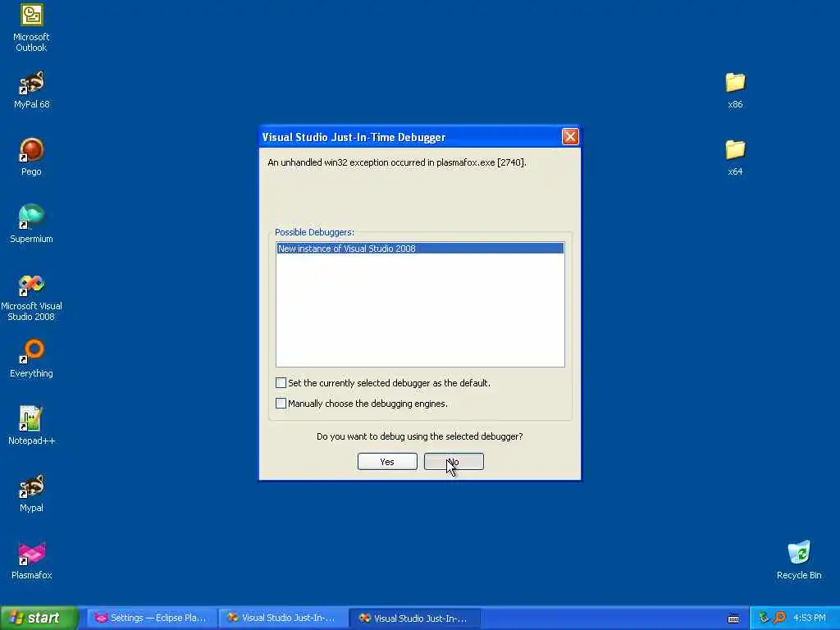Select New instance of Visual Studio 2008
840x630 pixels.
420,248
